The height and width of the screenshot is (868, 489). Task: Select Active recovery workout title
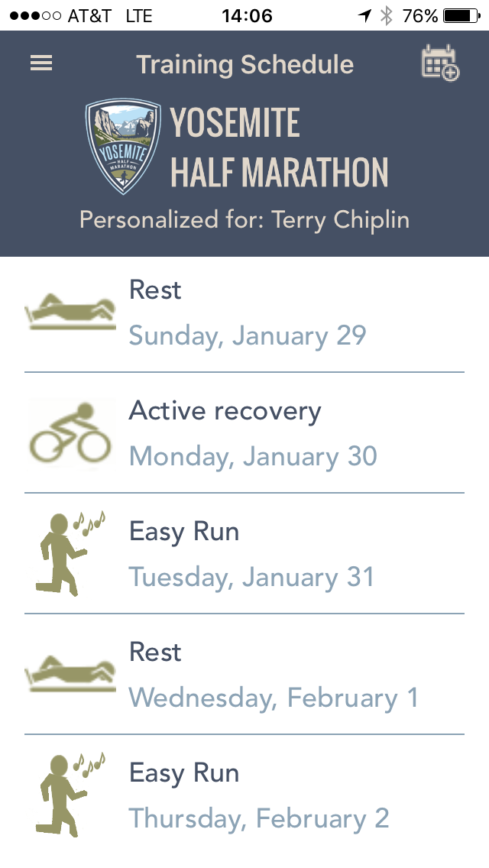pyautogui.click(x=225, y=411)
